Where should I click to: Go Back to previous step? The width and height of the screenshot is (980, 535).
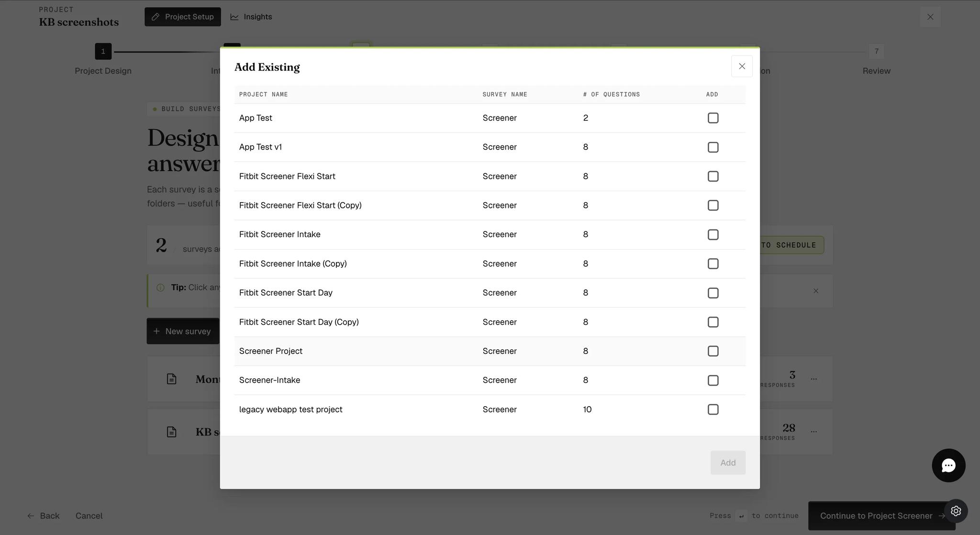pos(44,516)
